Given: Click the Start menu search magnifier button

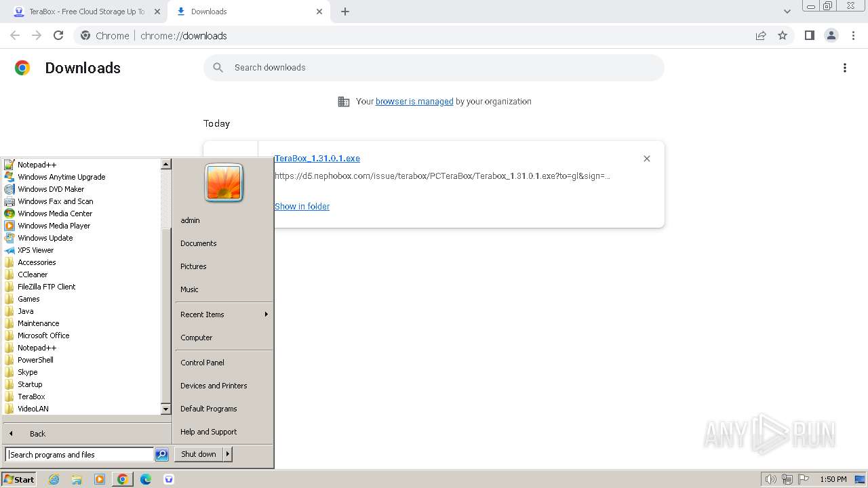Looking at the screenshot, I should pyautogui.click(x=161, y=455).
